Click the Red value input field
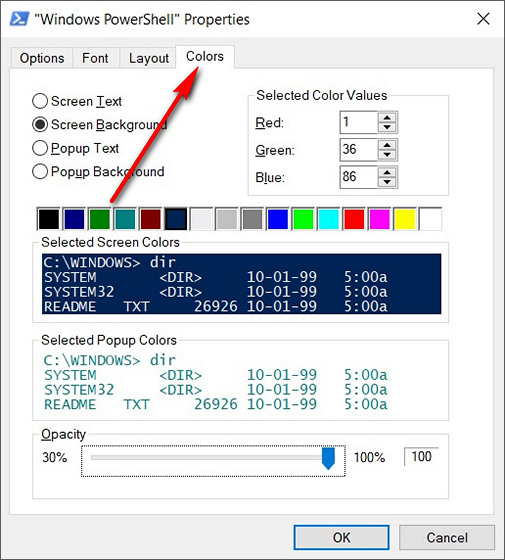The width and height of the screenshot is (505, 560). (x=359, y=122)
